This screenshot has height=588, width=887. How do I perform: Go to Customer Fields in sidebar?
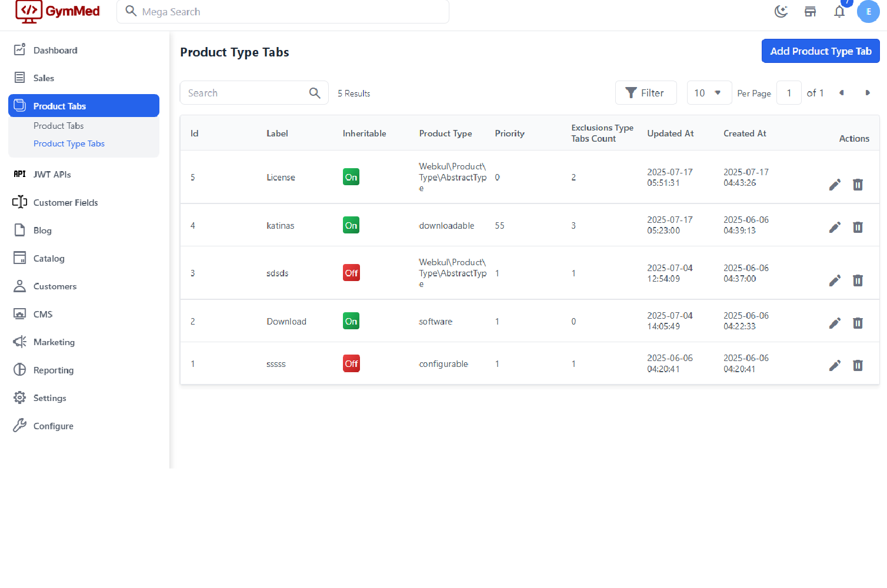pos(65,202)
